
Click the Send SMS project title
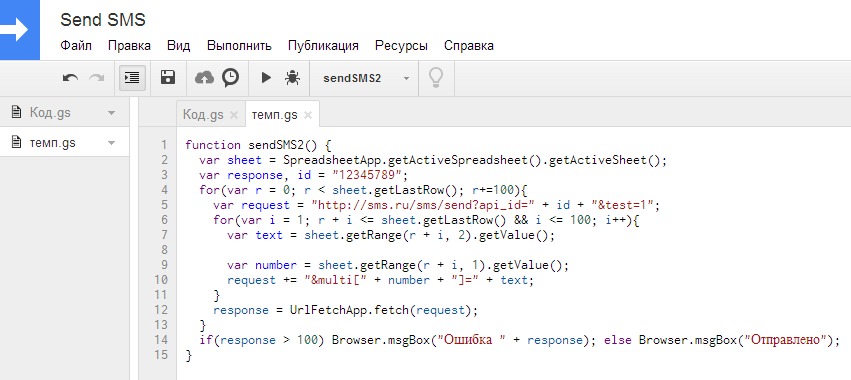[x=103, y=20]
